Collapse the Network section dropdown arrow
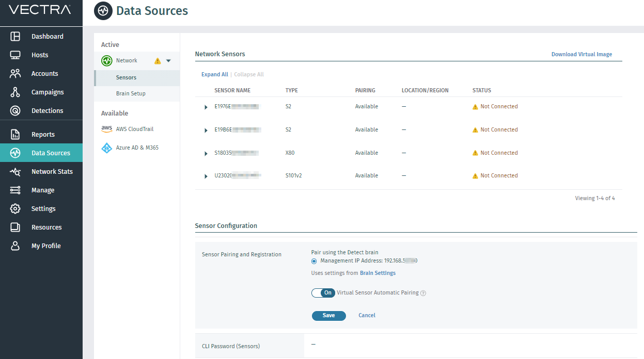This screenshot has height=359, width=644. 168,61
